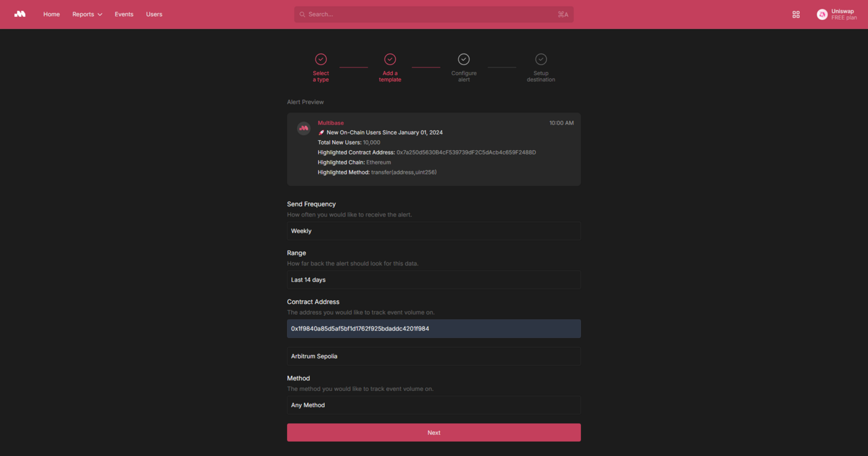Click the highlighted contract address in preview
Viewport: 868px width, 456px height.
tap(466, 153)
